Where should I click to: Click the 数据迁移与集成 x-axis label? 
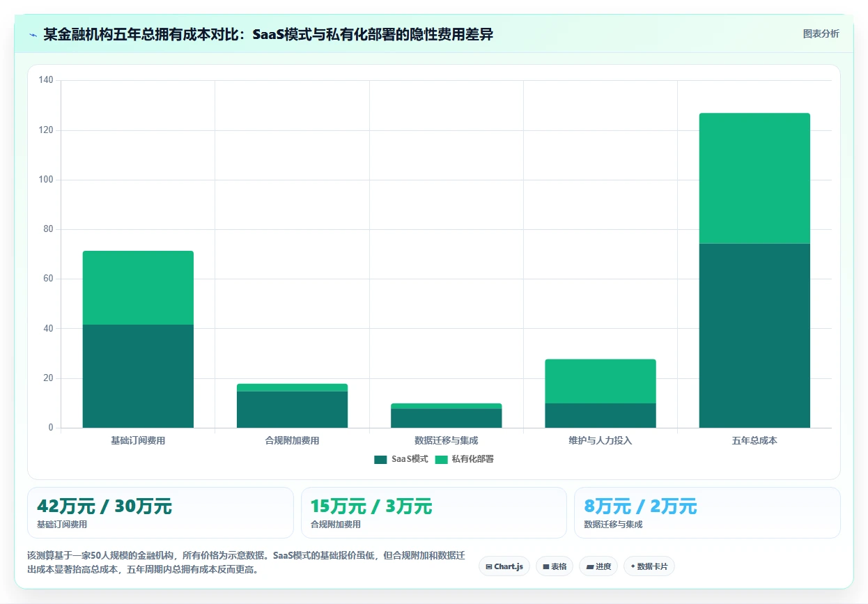pos(447,441)
